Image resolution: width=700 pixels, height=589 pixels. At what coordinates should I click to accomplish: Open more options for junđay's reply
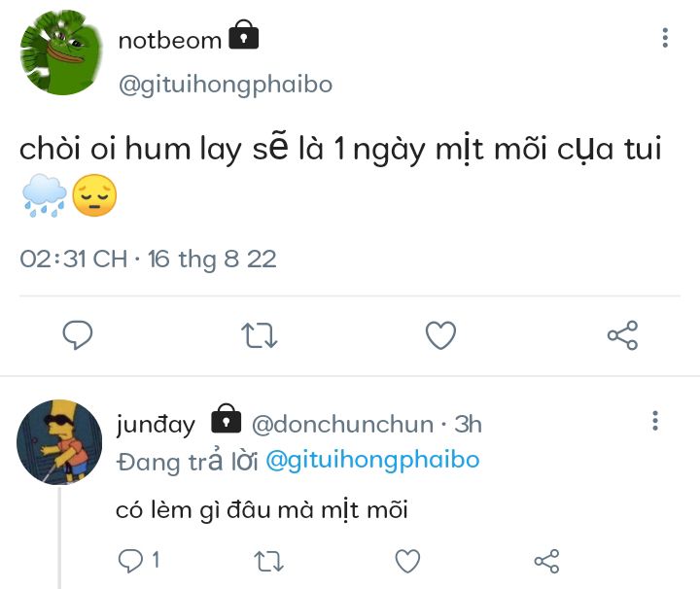click(x=655, y=421)
